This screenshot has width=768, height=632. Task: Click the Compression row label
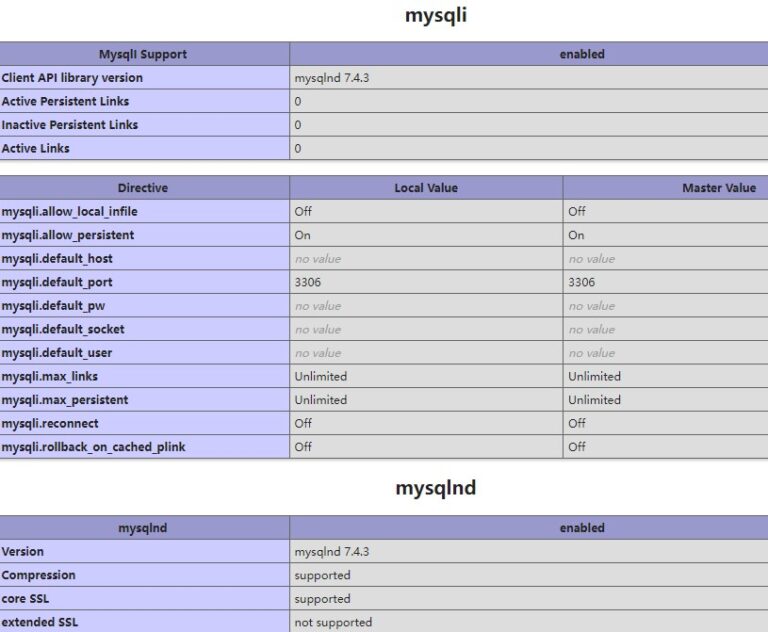point(38,575)
